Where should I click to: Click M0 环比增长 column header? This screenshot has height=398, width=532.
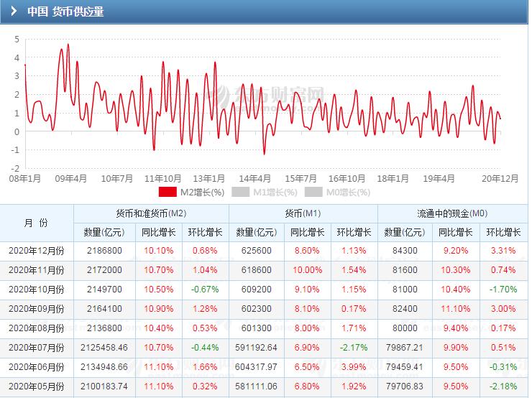point(503,233)
